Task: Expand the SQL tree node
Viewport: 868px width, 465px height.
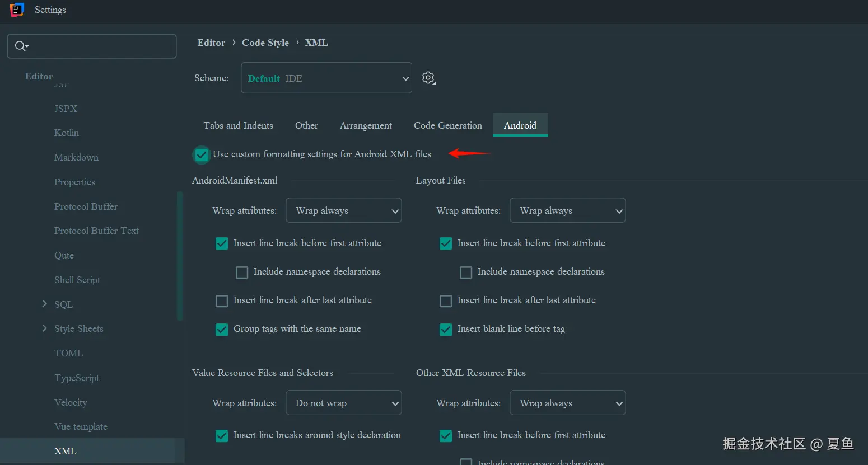Action: tap(45, 304)
